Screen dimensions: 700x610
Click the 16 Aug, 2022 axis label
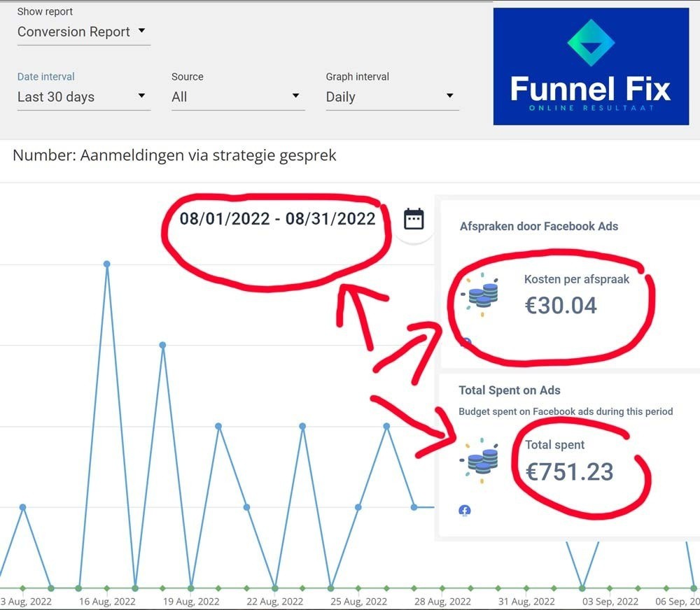tap(107, 602)
